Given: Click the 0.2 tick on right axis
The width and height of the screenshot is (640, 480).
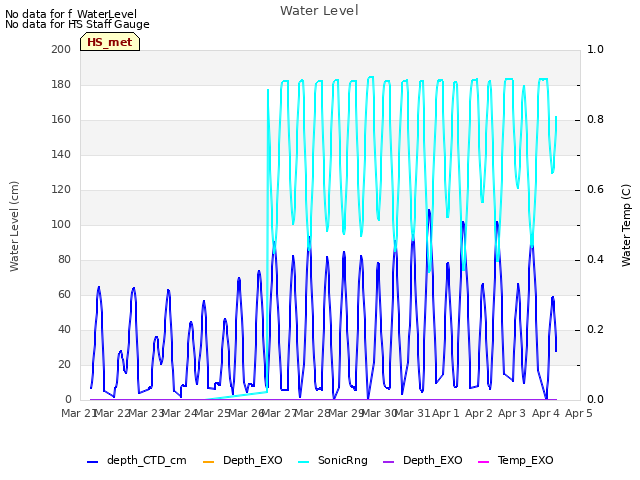Looking at the screenshot, I should (595, 330).
